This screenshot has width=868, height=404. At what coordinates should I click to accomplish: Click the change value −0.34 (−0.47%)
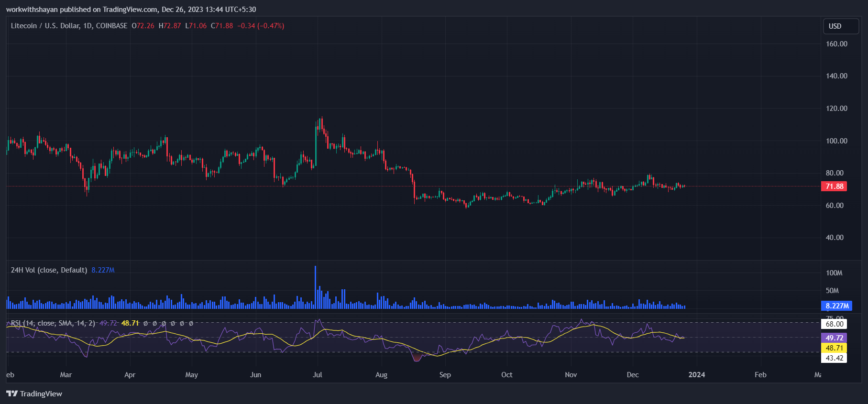point(261,26)
